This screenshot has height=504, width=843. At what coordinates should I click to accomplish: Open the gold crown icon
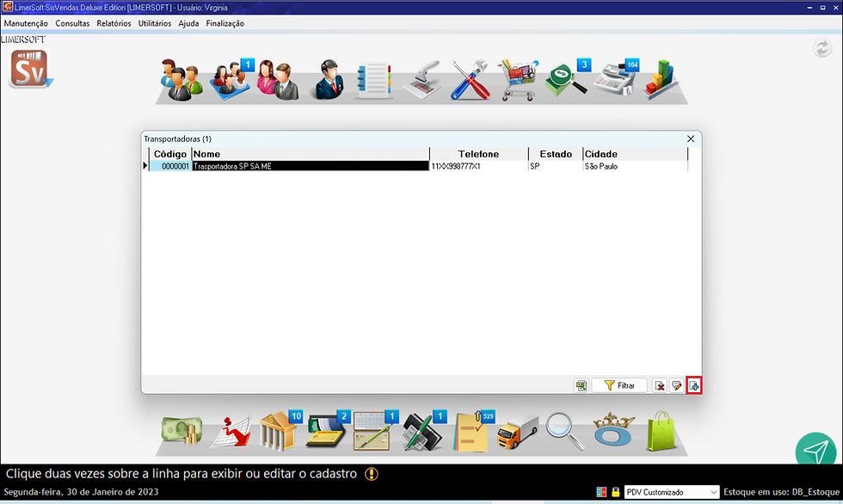[613, 429]
